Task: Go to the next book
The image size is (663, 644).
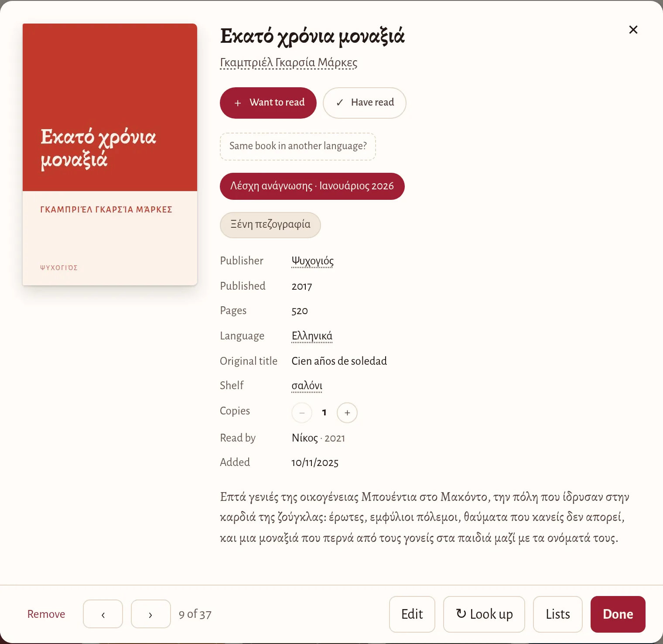Action: coord(150,614)
